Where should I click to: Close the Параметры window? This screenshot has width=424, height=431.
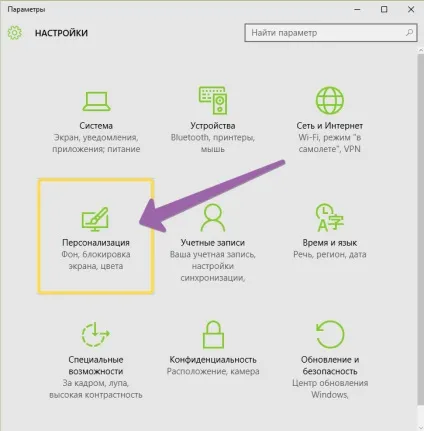[411, 9]
